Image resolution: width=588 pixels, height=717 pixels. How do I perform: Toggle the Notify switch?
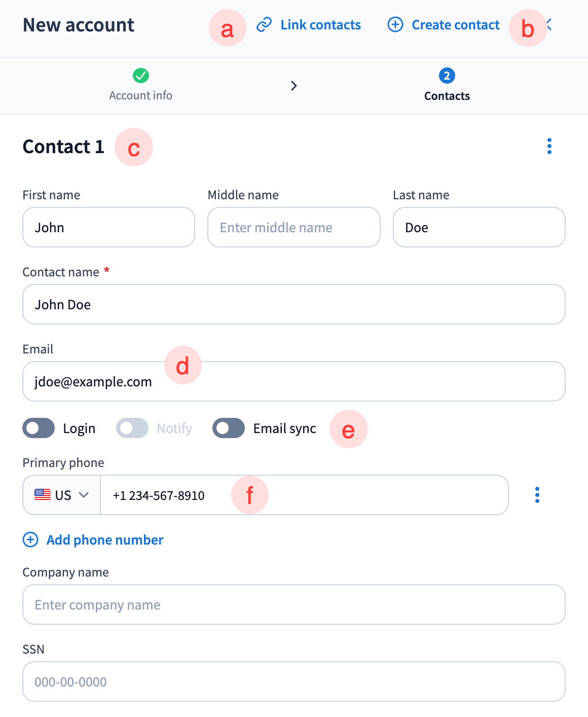tap(132, 428)
